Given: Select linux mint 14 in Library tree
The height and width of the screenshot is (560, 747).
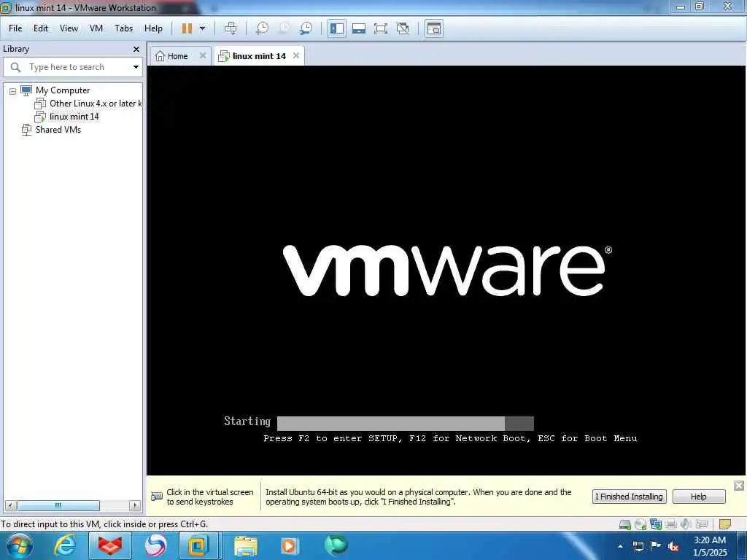Looking at the screenshot, I should click(74, 117).
